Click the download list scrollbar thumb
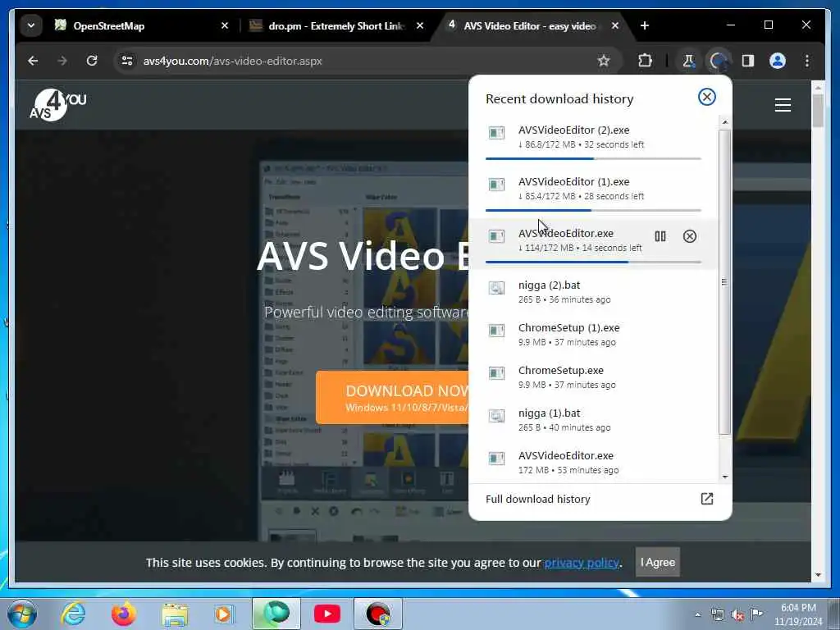 click(724, 282)
